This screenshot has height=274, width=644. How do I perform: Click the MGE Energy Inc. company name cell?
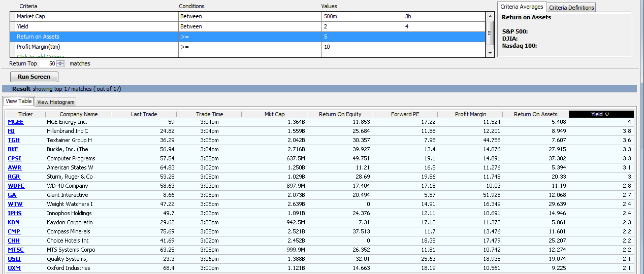click(x=78, y=122)
